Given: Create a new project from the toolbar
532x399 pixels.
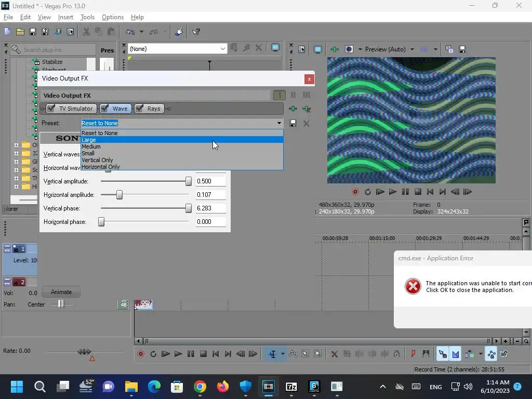Looking at the screenshot, I should pos(7,32).
